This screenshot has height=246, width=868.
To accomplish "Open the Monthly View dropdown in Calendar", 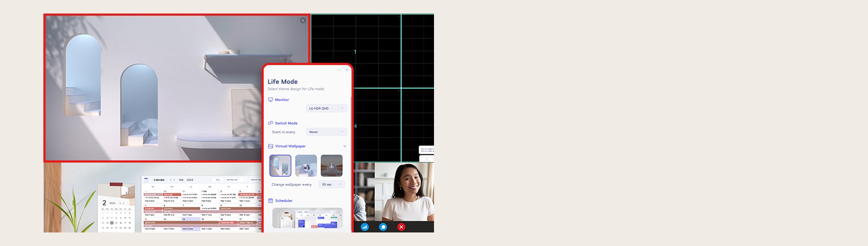I will coord(235,179).
